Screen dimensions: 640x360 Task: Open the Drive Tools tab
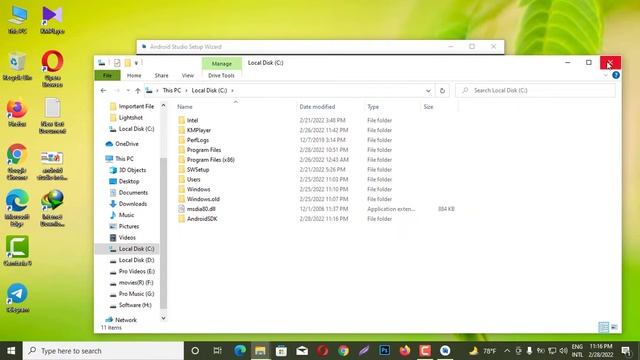coord(221,76)
